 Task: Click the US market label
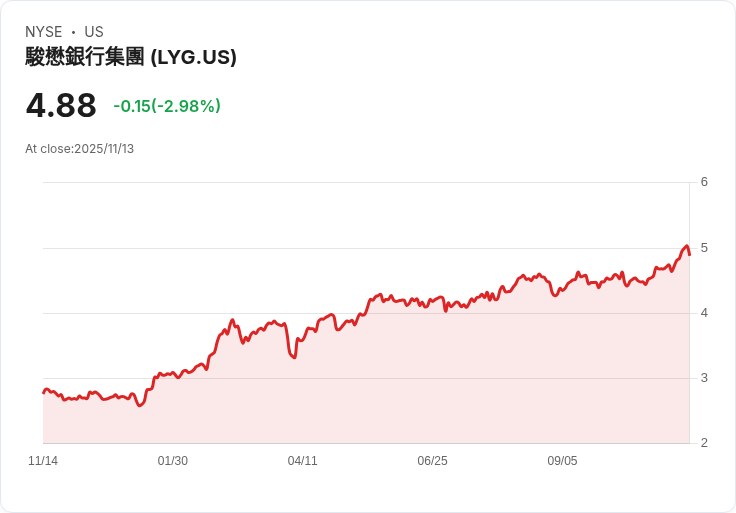pyautogui.click(x=94, y=32)
